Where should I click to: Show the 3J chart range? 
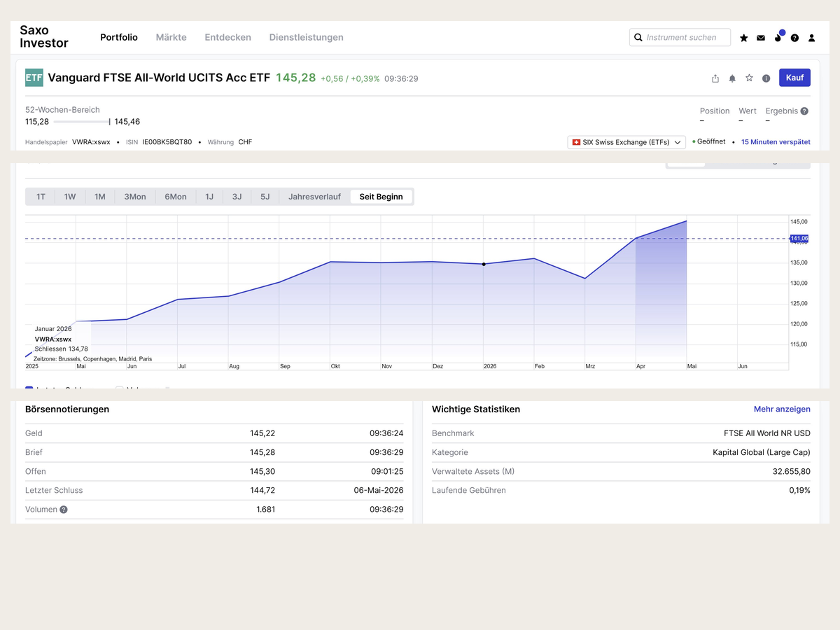coord(237,197)
